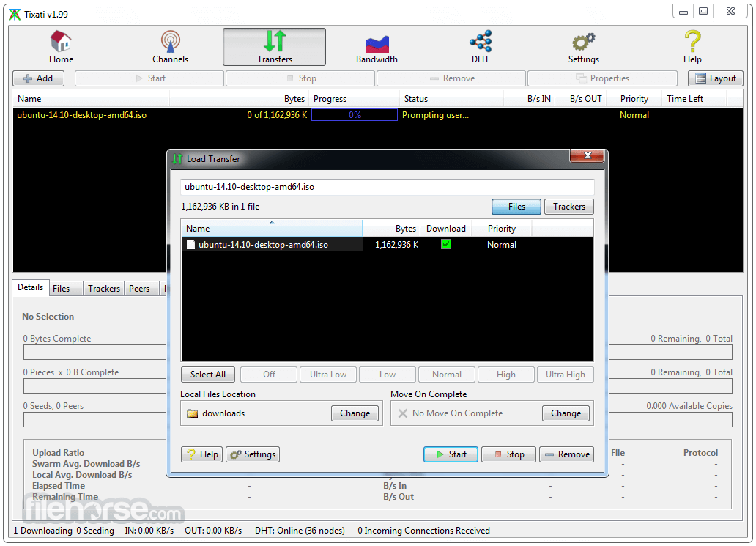This screenshot has height=546, width=756.
Task: Click the Pieces Complete progress bar
Action: 94,386
